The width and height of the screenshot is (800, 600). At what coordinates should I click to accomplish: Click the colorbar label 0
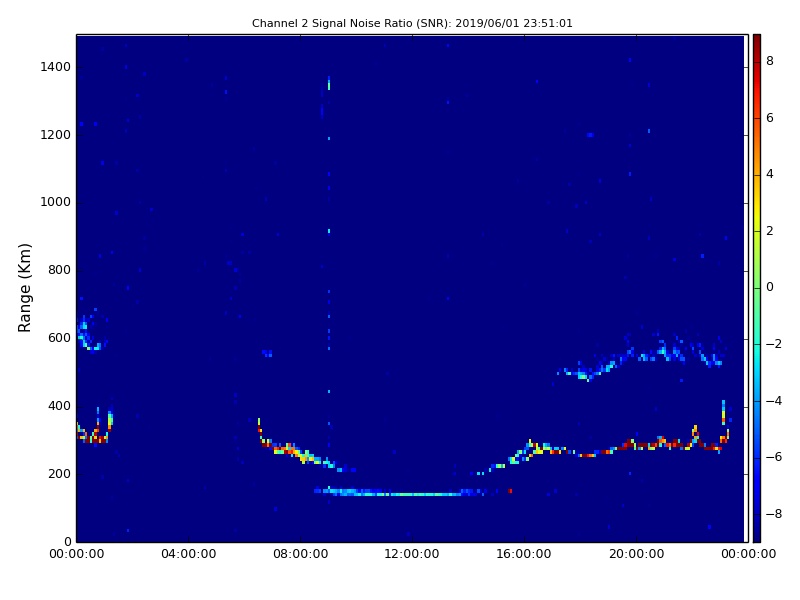tap(770, 287)
